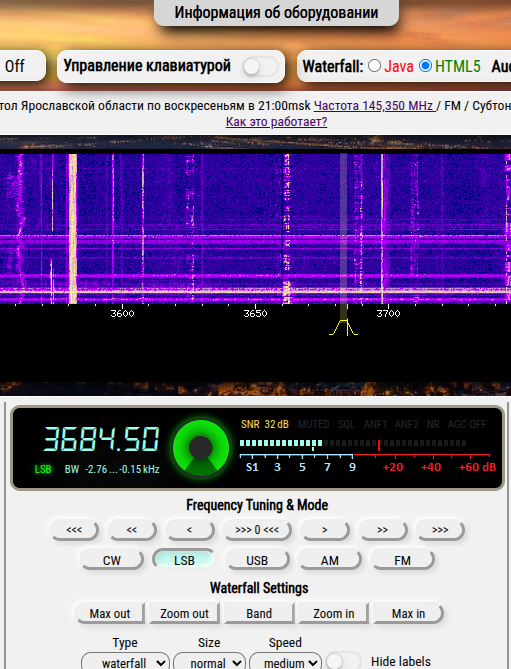Toggle the SQL squelch indicator
The width and height of the screenshot is (511, 669).
pos(346,424)
